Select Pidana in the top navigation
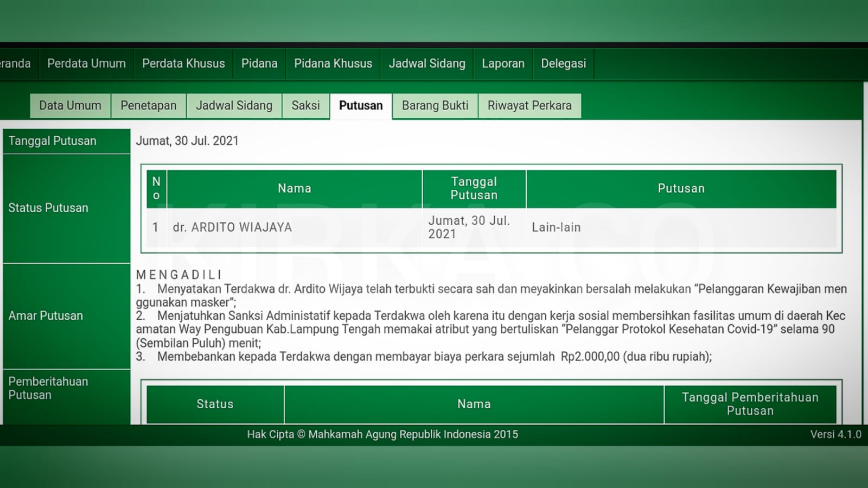Viewport: 868px width, 488px height. click(259, 64)
